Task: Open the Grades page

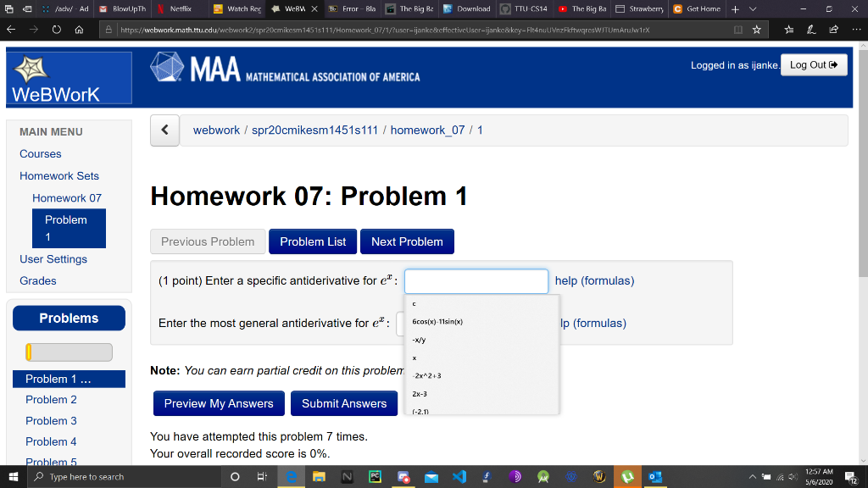Action: click(x=37, y=280)
